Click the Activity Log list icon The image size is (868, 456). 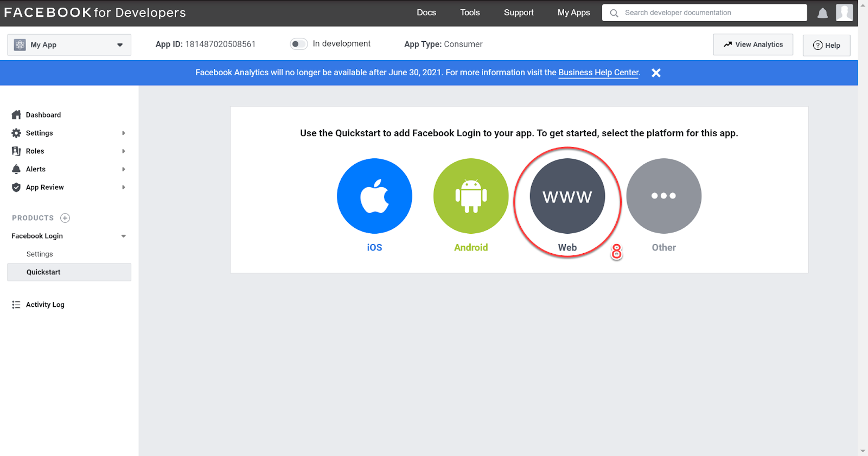(x=16, y=305)
